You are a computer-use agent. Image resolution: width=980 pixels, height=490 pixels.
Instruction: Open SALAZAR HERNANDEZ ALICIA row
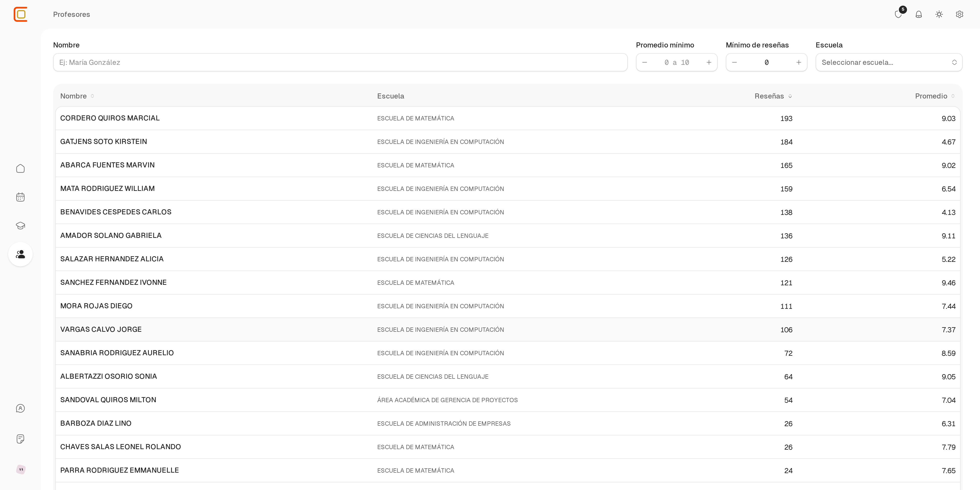click(x=508, y=259)
